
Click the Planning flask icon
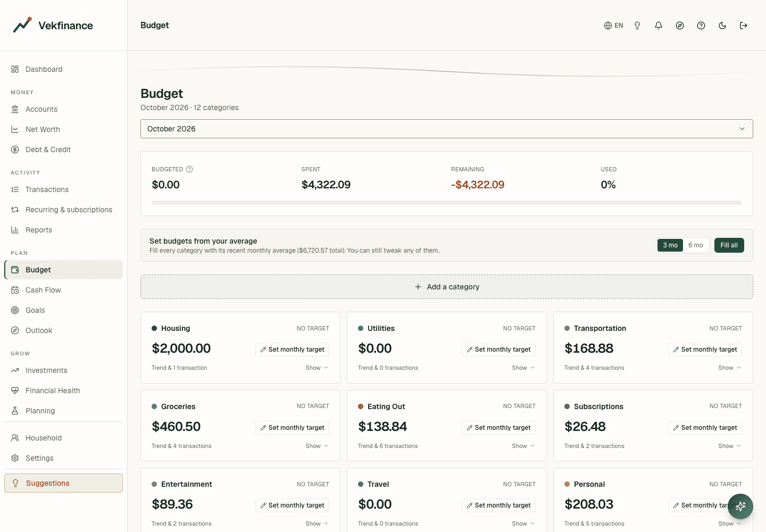point(15,411)
